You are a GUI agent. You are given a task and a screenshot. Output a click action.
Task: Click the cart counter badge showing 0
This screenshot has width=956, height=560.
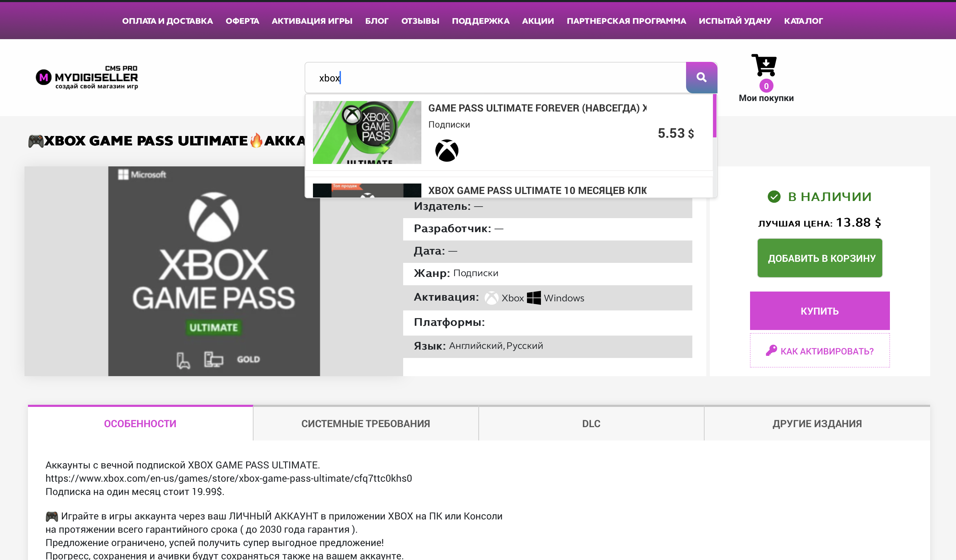(x=766, y=86)
